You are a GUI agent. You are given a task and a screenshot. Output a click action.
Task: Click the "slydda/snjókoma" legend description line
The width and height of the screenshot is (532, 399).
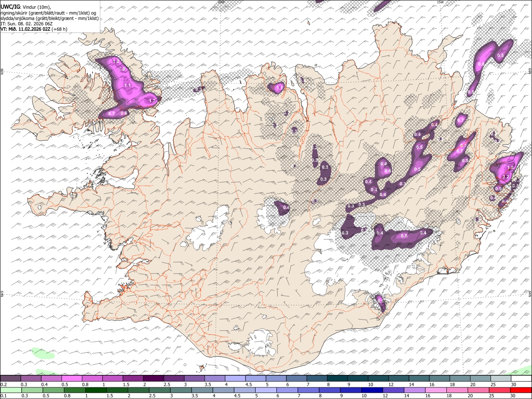click(x=50, y=18)
